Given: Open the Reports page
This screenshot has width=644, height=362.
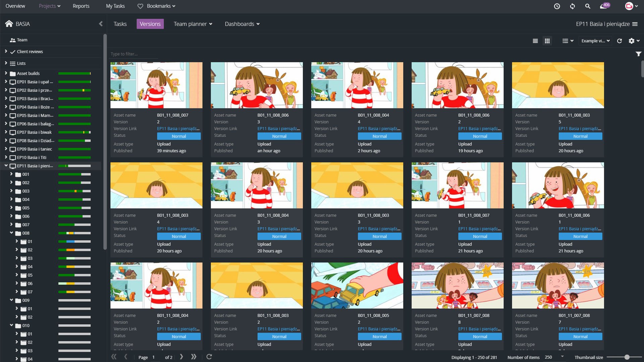Looking at the screenshot, I should (81, 6).
